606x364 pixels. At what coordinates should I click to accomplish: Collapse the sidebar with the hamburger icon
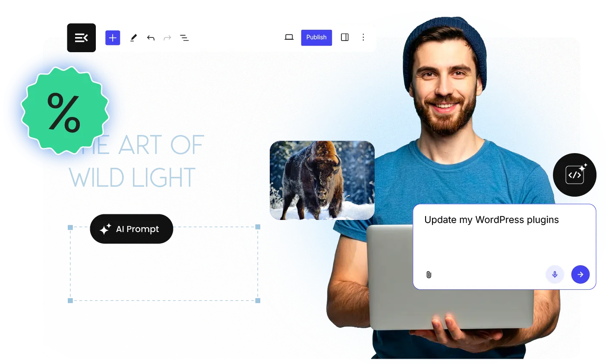tap(81, 38)
